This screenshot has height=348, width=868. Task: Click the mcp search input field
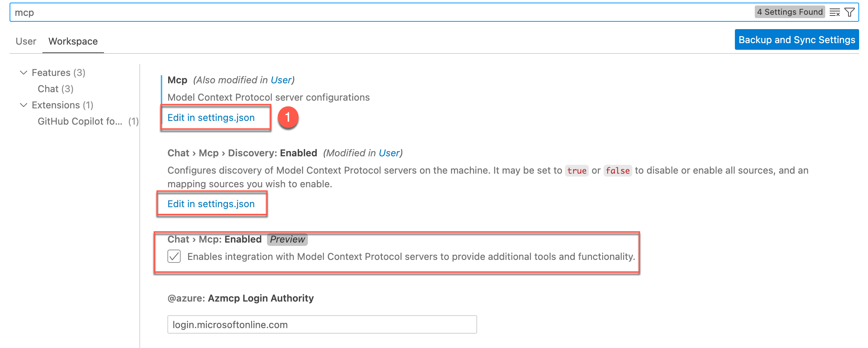pos(221,12)
